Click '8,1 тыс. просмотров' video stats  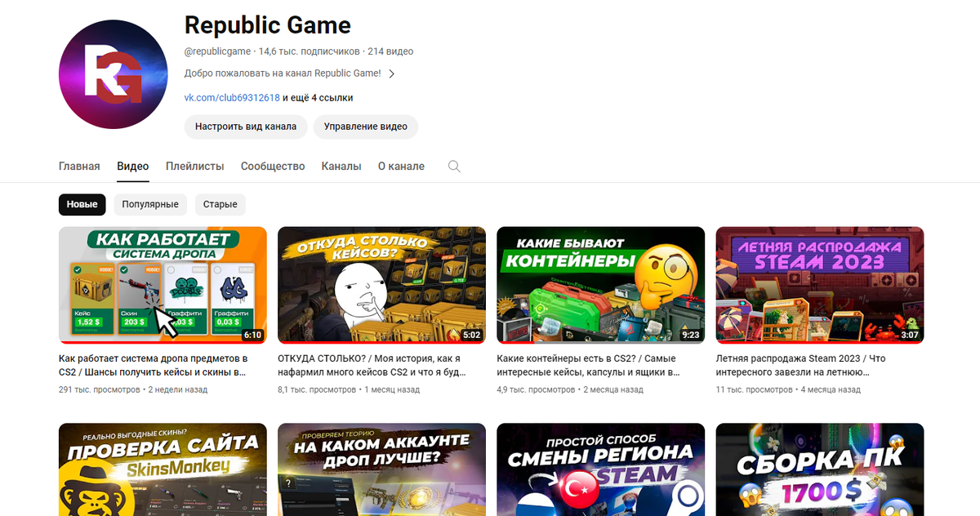click(317, 389)
